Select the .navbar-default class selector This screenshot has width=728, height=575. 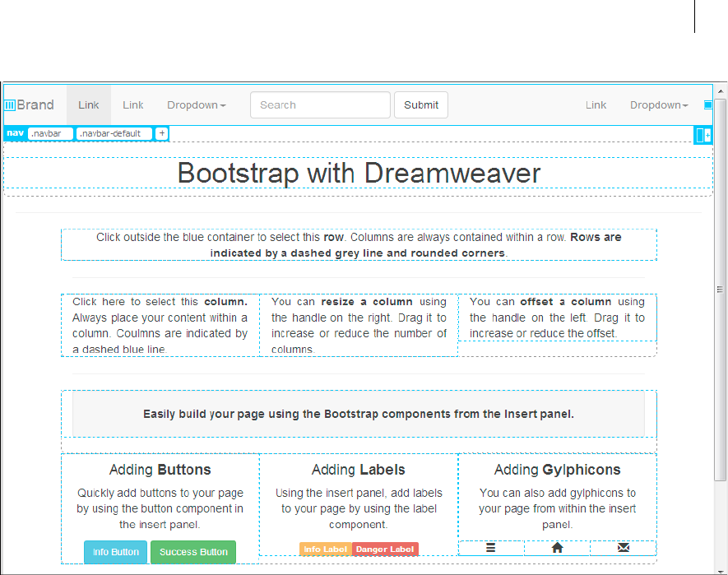[114, 133]
